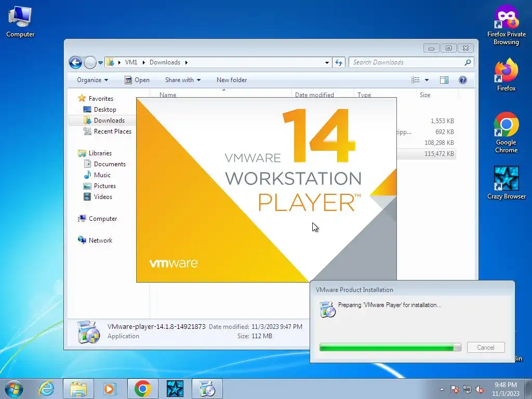This screenshot has width=532, height=399.
Task: Click Open in the Explorer toolbar
Action: [137, 80]
